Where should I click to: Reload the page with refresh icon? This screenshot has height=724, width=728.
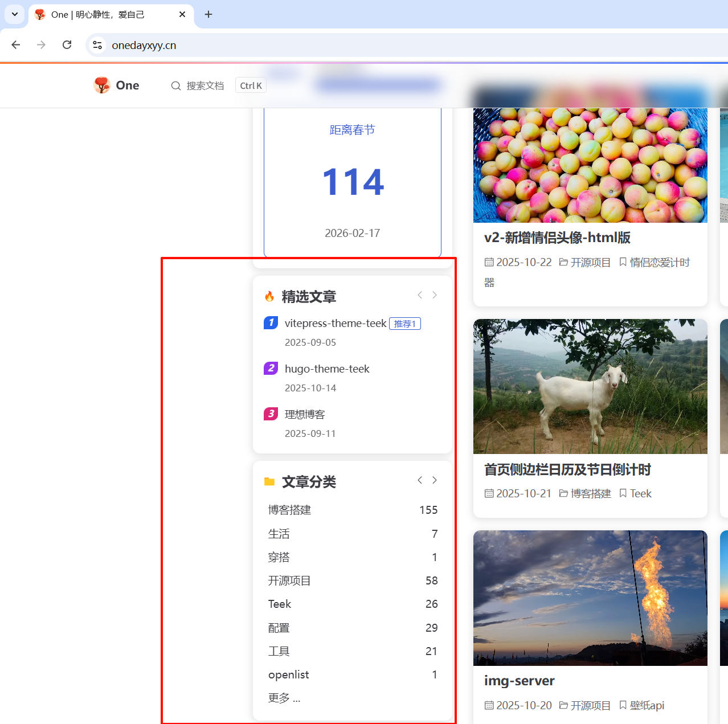[67, 45]
